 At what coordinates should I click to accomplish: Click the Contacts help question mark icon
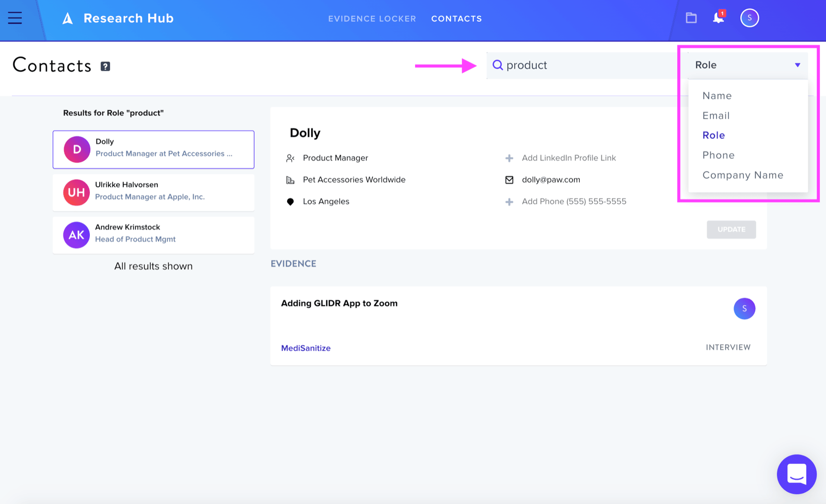pyautogui.click(x=105, y=67)
